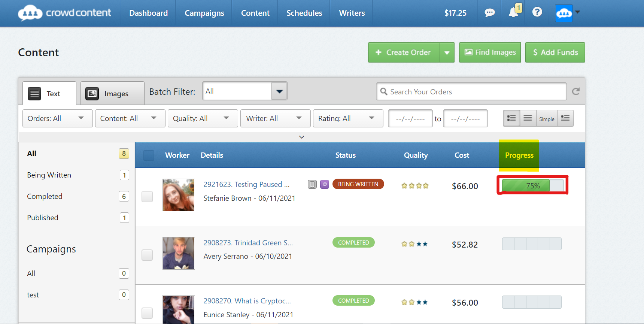The height and width of the screenshot is (324, 644).
Task: Switch to detailed list view icon
Action: click(x=511, y=118)
